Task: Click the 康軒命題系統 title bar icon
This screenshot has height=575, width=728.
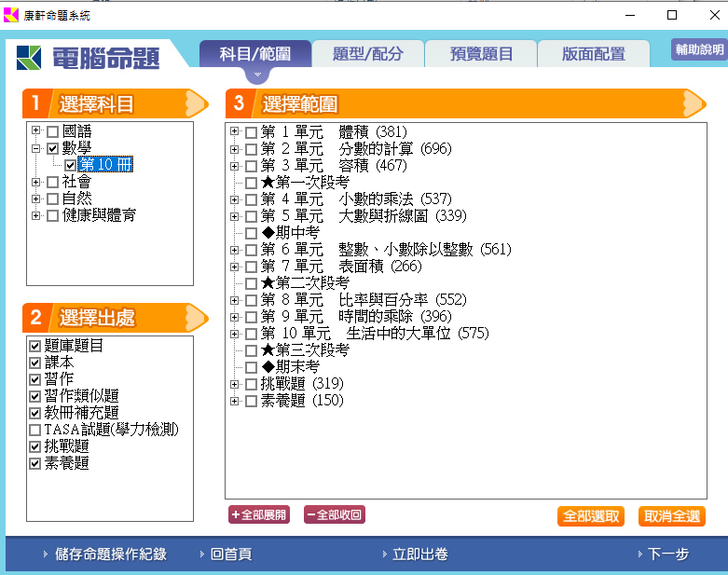Action: [11, 16]
